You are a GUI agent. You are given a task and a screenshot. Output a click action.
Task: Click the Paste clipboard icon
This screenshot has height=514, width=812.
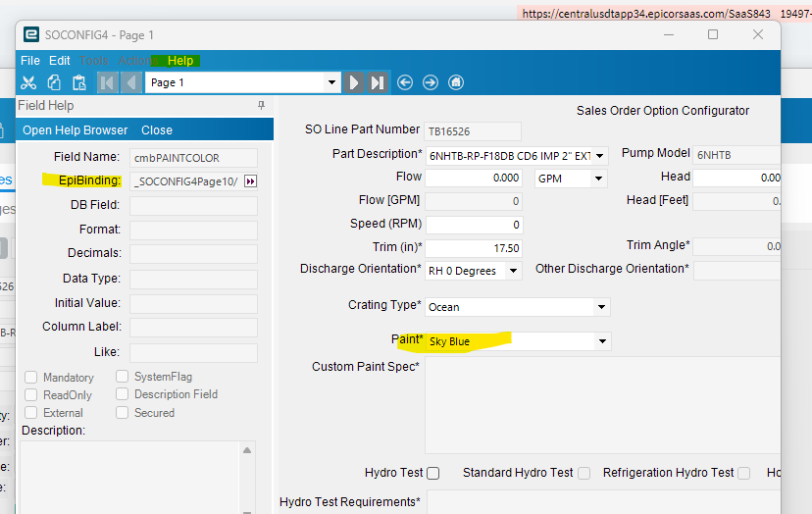click(78, 83)
